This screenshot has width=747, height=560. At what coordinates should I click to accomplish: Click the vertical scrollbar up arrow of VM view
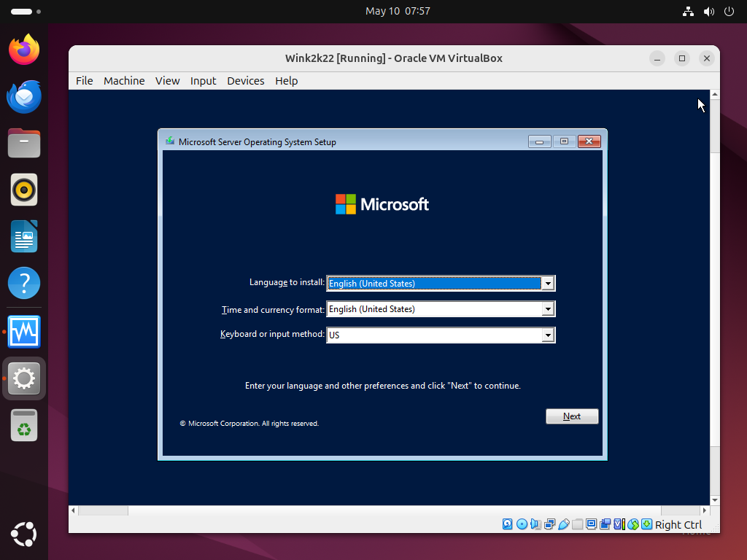click(715, 94)
